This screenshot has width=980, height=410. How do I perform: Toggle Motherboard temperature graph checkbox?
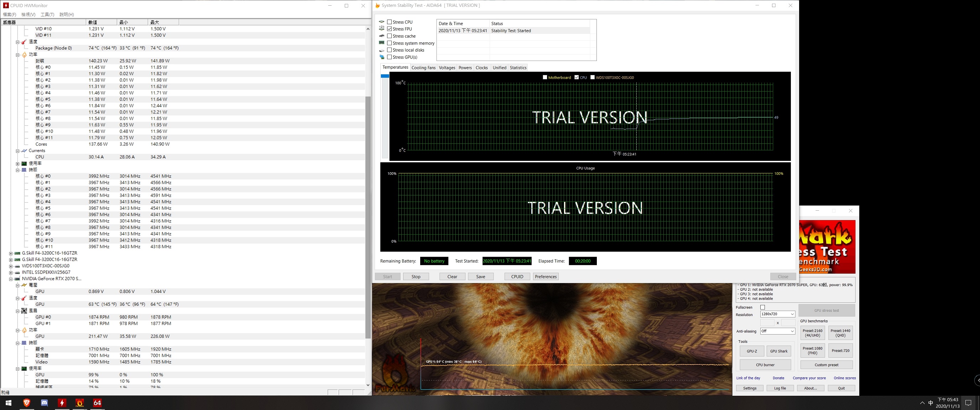point(545,77)
